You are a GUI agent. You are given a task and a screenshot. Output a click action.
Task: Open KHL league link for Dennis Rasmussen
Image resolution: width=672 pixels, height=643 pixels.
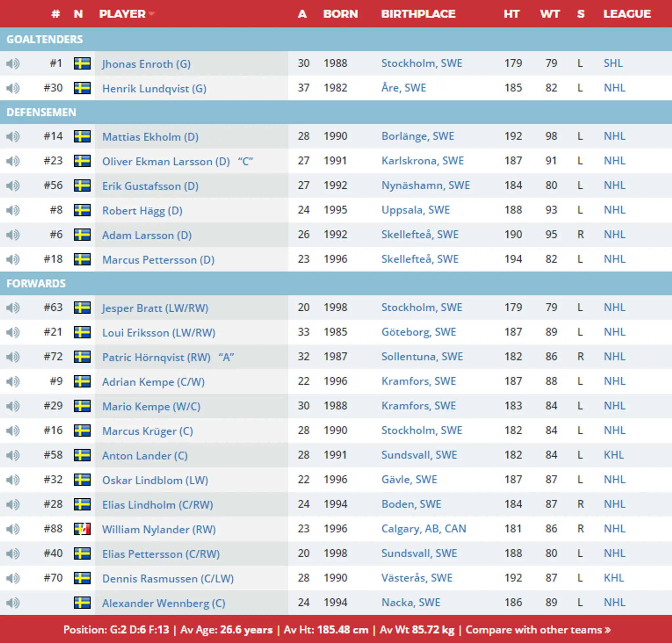[614, 578]
